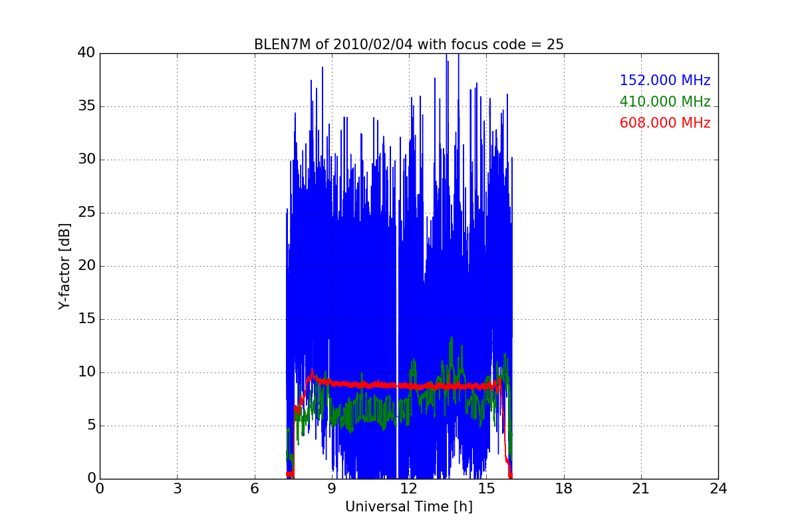Click the x-axis tick label '9'
The width and height of the screenshot is (798, 532).
(x=332, y=489)
